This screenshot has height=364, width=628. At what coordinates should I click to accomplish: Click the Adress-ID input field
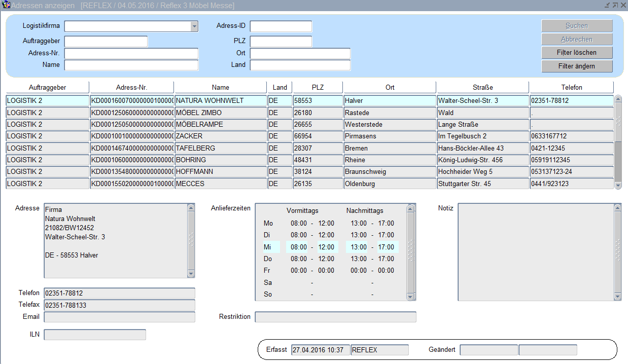point(281,26)
